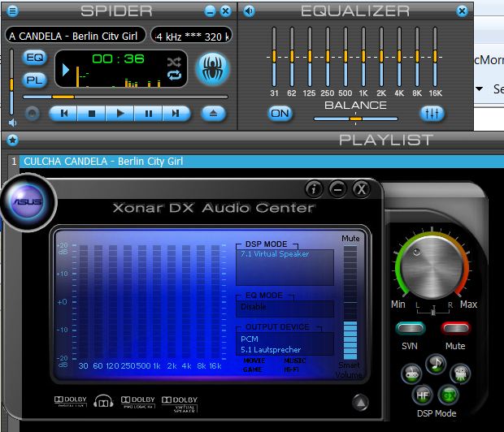Select the Movie DSP mode camera icon
The image size is (504, 432).
(x=460, y=374)
